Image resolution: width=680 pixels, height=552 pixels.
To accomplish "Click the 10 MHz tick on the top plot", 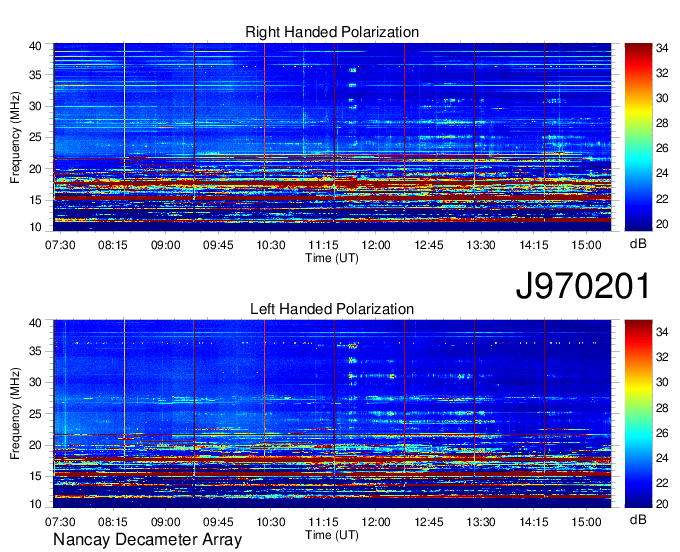I will (36, 227).
